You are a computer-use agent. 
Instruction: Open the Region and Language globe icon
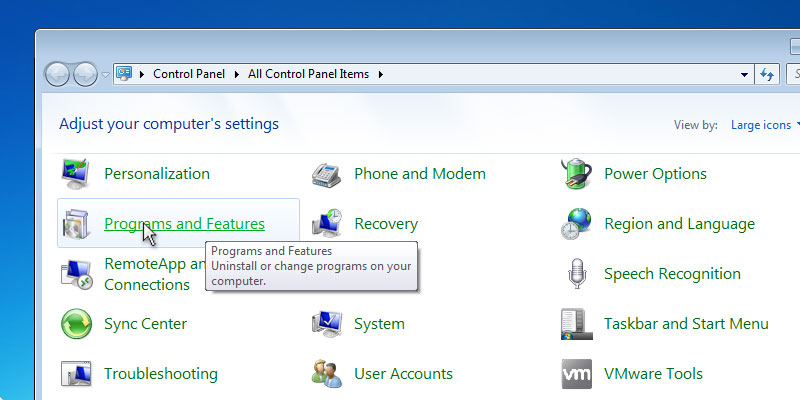(x=577, y=224)
